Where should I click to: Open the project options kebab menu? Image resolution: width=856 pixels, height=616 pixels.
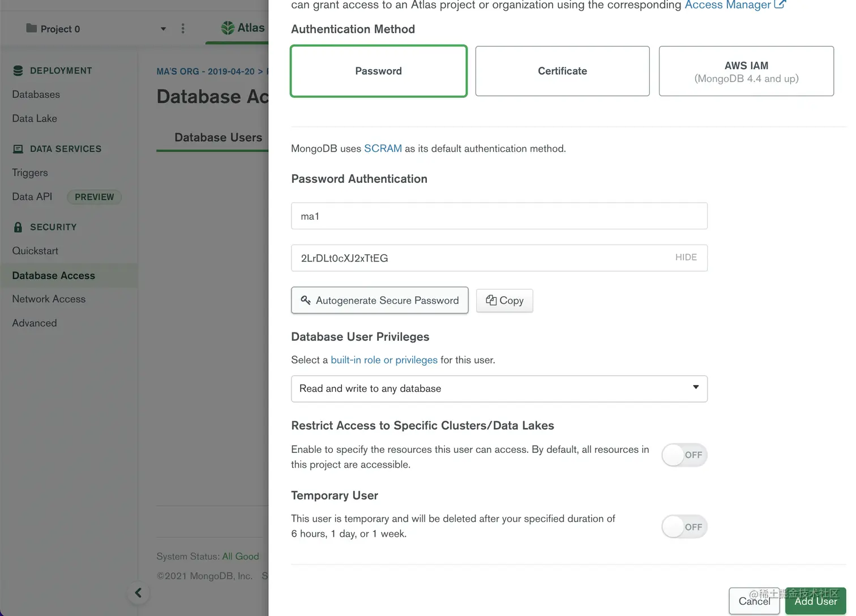click(182, 28)
